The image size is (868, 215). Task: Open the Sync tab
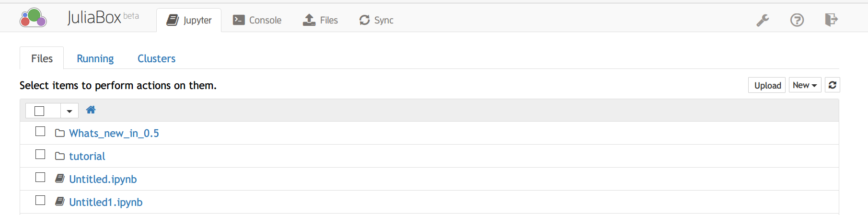376,20
